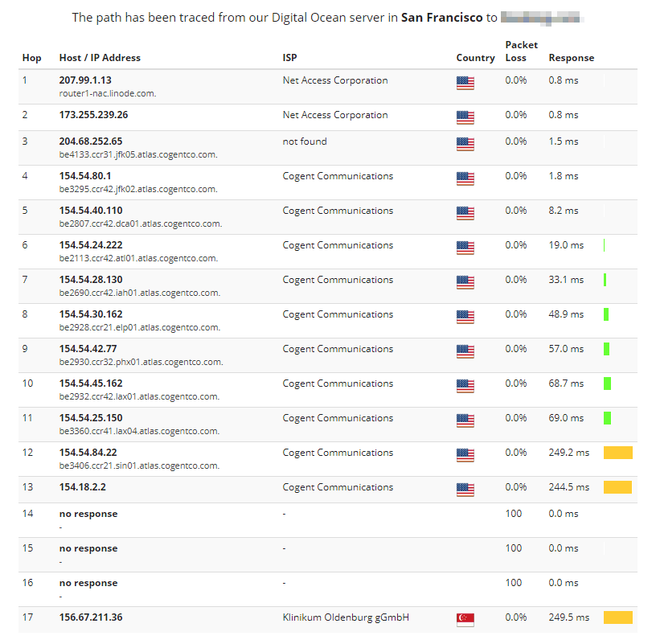Click the yellow response bar for hop 12
The width and height of the screenshot is (656, 644).
click(x=617, y=453)
